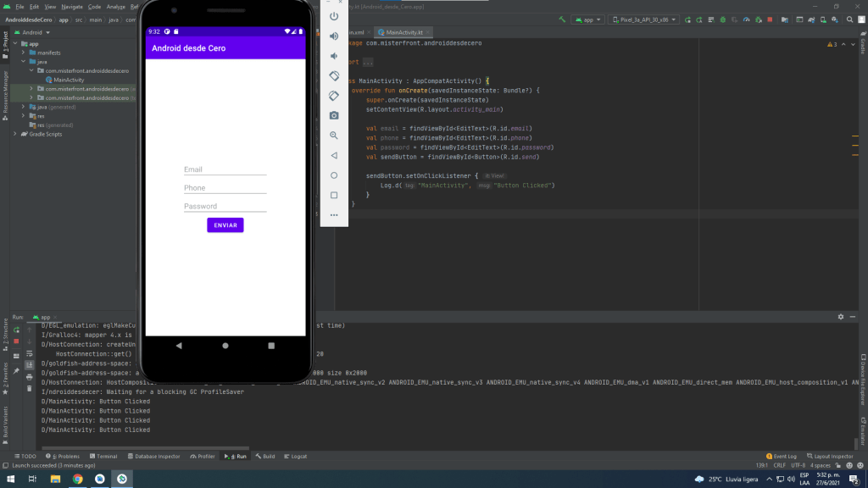Open the Layout Inspector button
Viewport: 868px width, 488px height.
click(830, 457)
